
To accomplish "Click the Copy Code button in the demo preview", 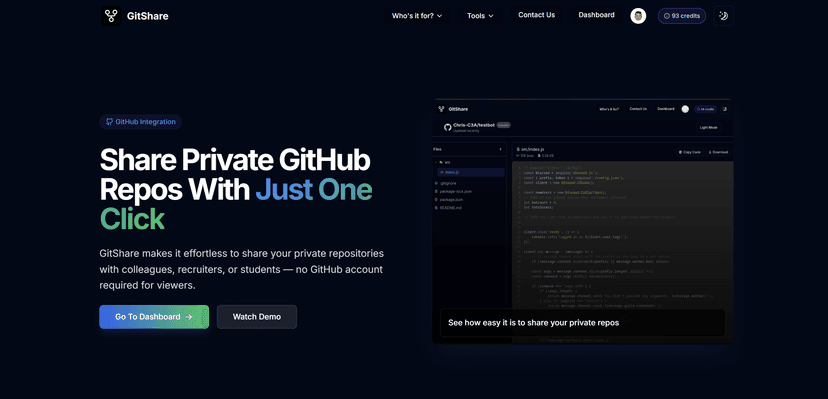I will pyautogui.click(x=689, y=152).
